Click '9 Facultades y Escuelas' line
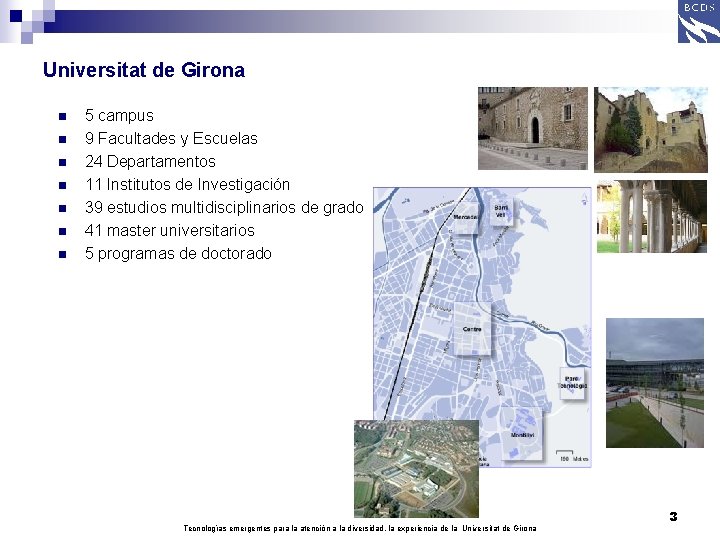This screenshot has height=540, width=720. tap(171, 139)
